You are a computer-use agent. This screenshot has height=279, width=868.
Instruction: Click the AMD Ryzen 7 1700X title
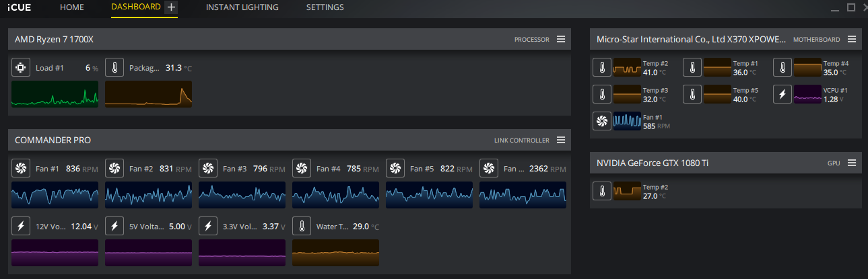[54, 40]
